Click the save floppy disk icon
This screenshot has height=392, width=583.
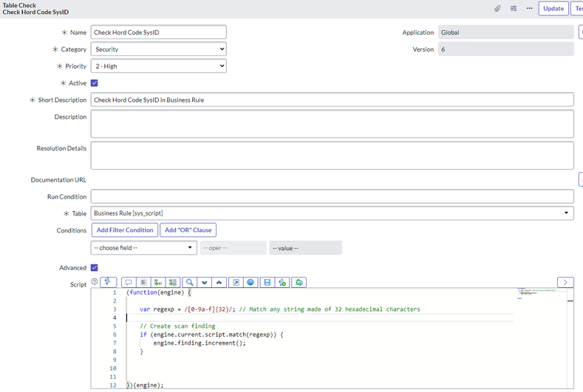click(x=267, y=283)
